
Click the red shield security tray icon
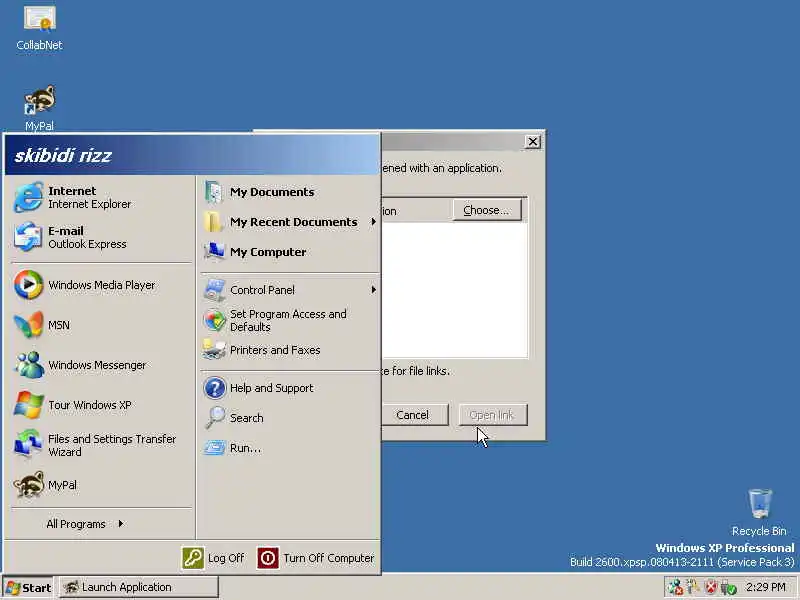click(711, 587)
